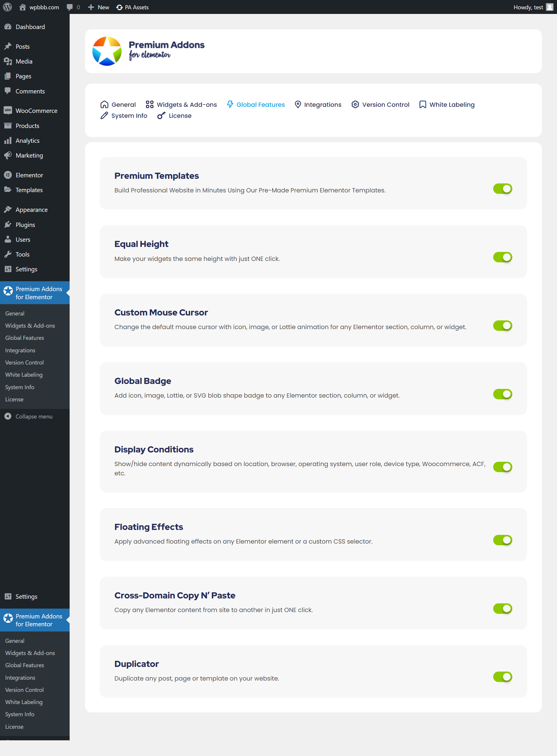Click the Appearance paintbrush icon

click(x=8, y=210)
